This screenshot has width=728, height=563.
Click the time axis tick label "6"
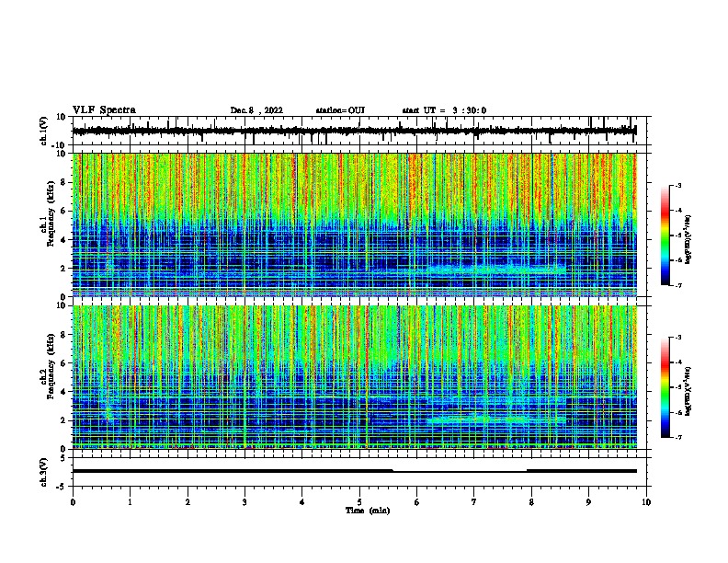(416, 502)
